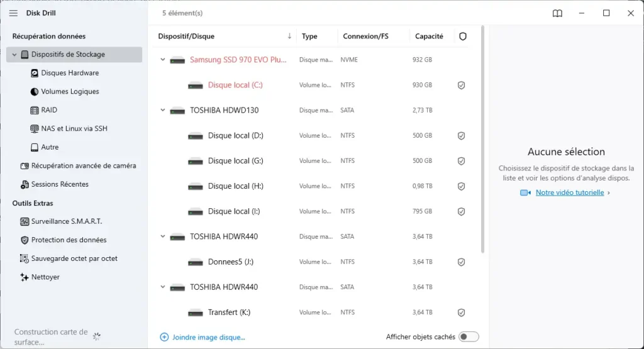Click the RAID icon in sidebar

pos(35,110)
